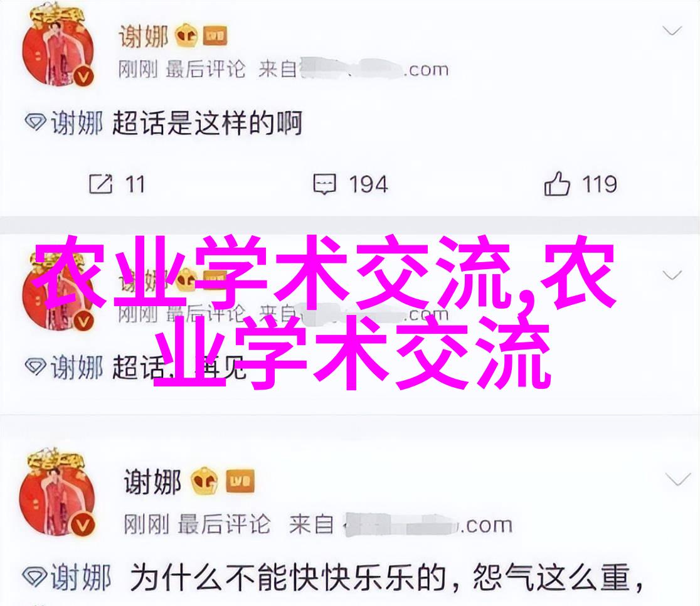
Task: Open comments icon showing 194
Action: pos(324,184)
